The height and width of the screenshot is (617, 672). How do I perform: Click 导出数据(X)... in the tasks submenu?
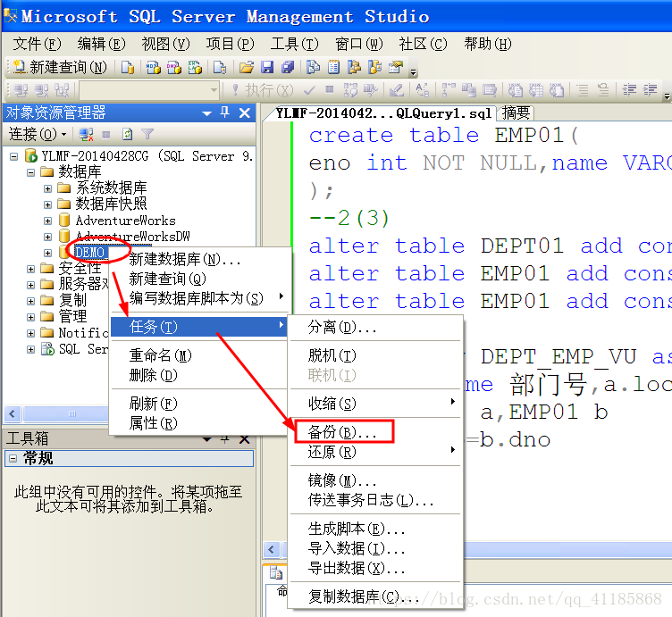pos(357,568)
